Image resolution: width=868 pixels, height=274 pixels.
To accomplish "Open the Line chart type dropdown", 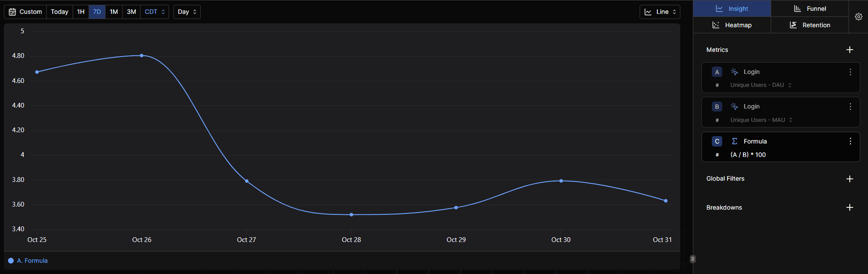I will point(660,12).
